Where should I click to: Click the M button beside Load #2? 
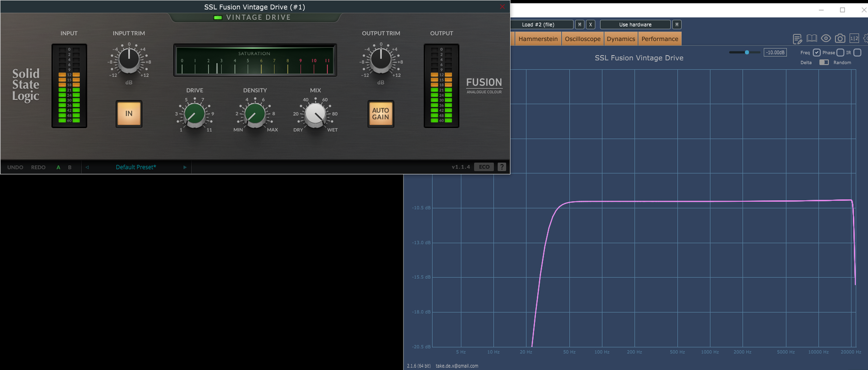tap(580, 25)
